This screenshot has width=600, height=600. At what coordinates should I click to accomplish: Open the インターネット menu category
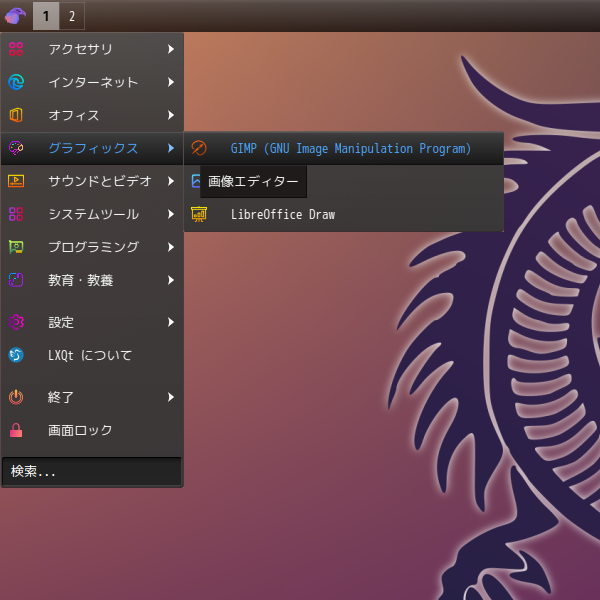click(x=92, y=82)
